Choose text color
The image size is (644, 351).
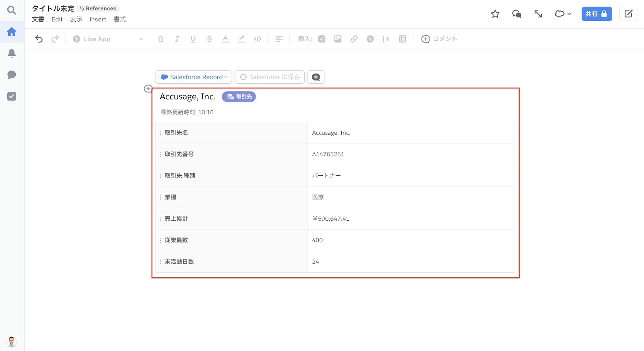225,39
